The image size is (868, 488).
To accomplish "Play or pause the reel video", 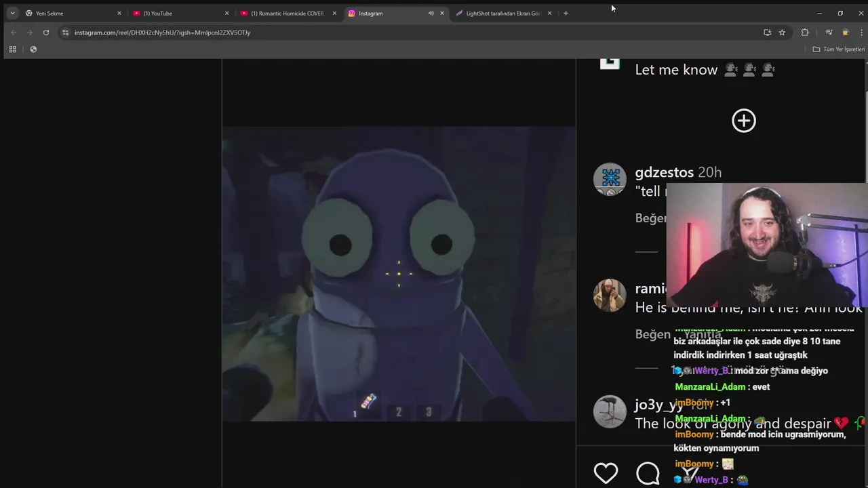I will point(399,274).
